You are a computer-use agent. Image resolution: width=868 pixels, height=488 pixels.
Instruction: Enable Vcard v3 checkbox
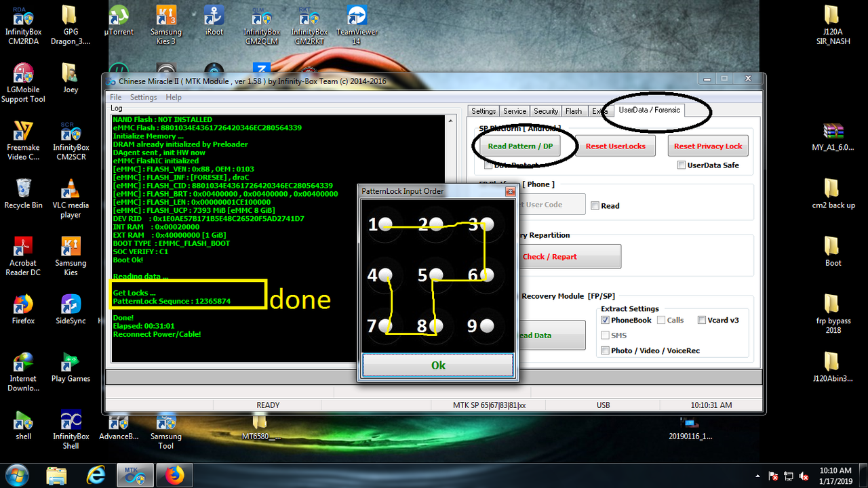(x=702, y=320)
